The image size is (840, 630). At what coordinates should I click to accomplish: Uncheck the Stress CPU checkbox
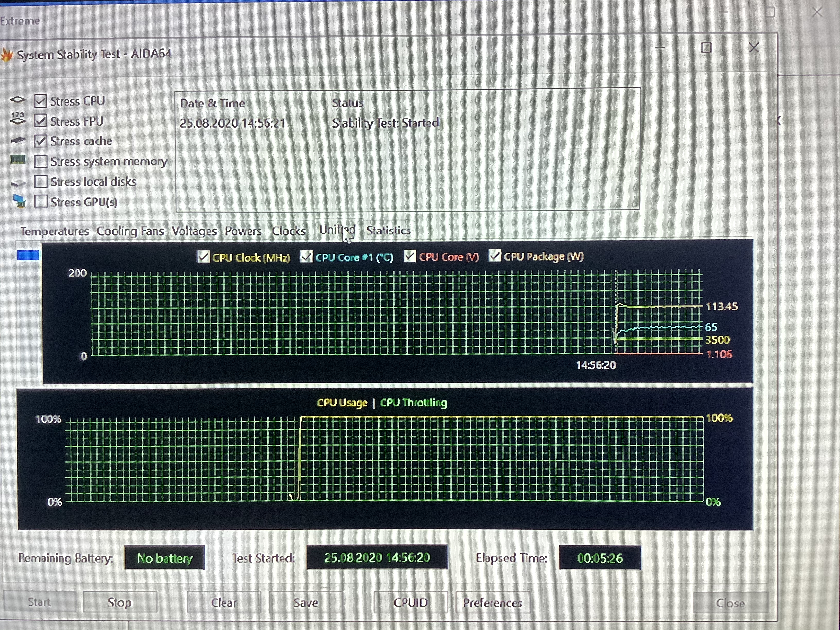[41, 101]
